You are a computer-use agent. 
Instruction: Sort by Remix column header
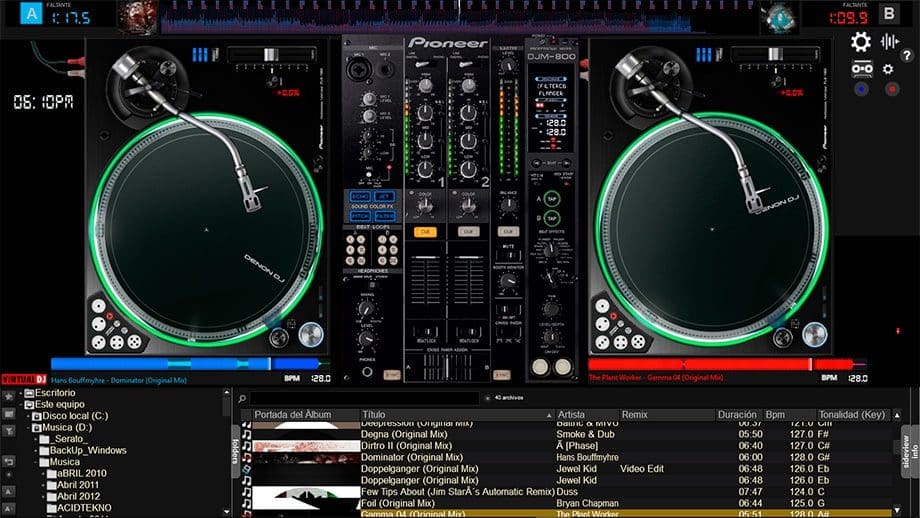pyautogui.click(x=667, y=415)
